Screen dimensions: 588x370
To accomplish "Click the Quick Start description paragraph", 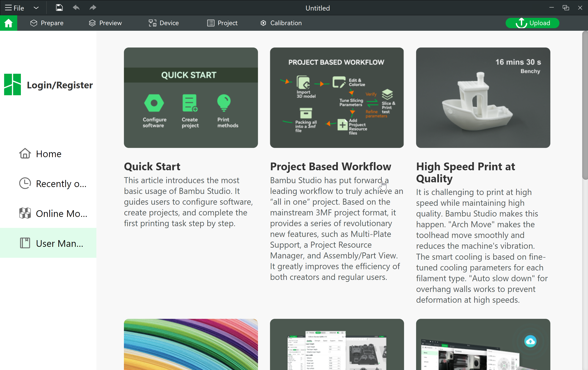I will point(188,202).
